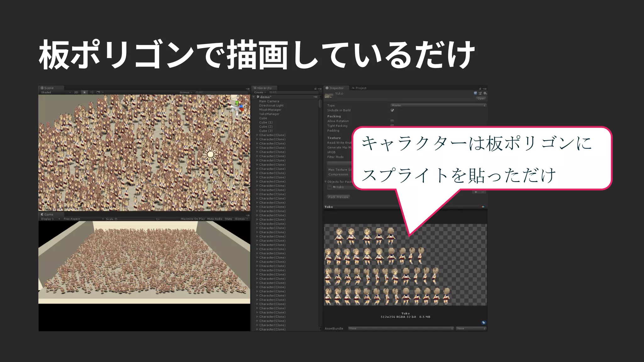Open Scene panel options menu icon

[247, 89]
